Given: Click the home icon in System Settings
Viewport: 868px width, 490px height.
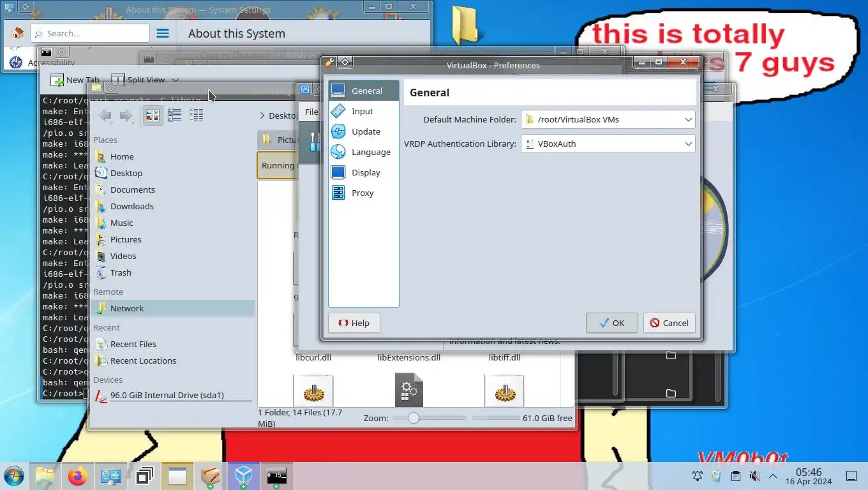Looking at the screenshot, I should pos(17,33).
